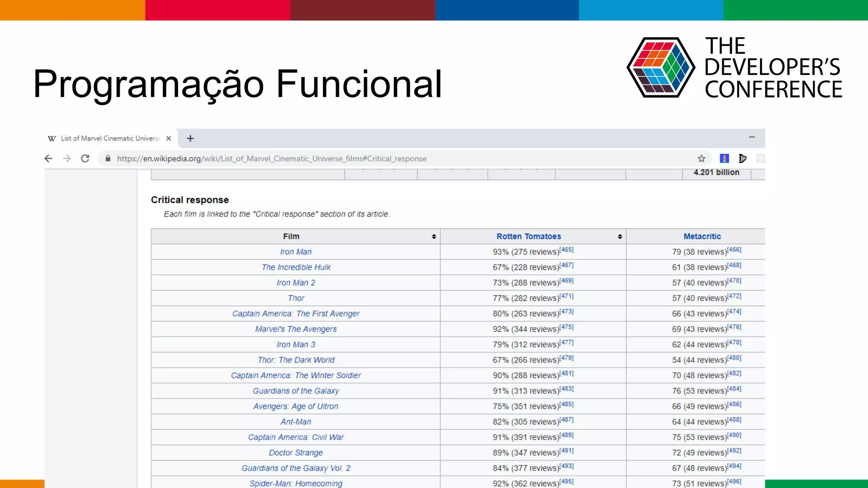Click the browser forward arrow
This screenshot has height=488, width=868.
point(67,158)
